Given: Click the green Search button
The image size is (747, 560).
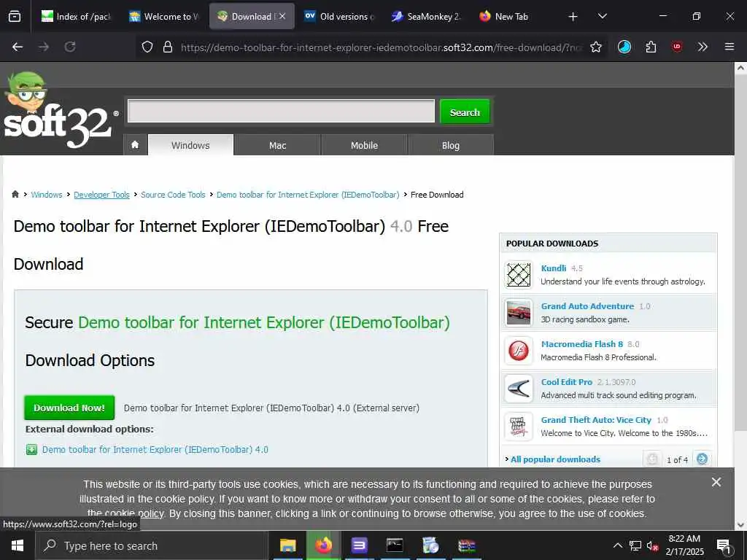Looking at the screenshot, I should 465,112.
